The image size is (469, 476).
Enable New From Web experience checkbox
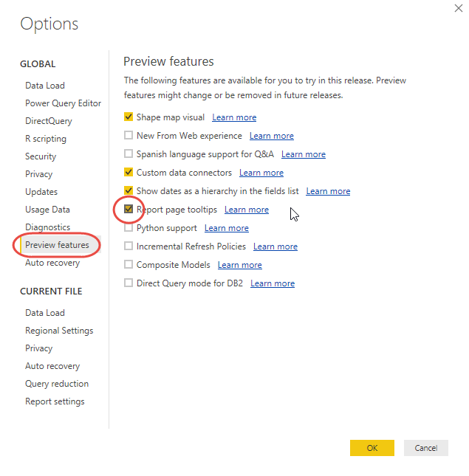pos(129,136)
